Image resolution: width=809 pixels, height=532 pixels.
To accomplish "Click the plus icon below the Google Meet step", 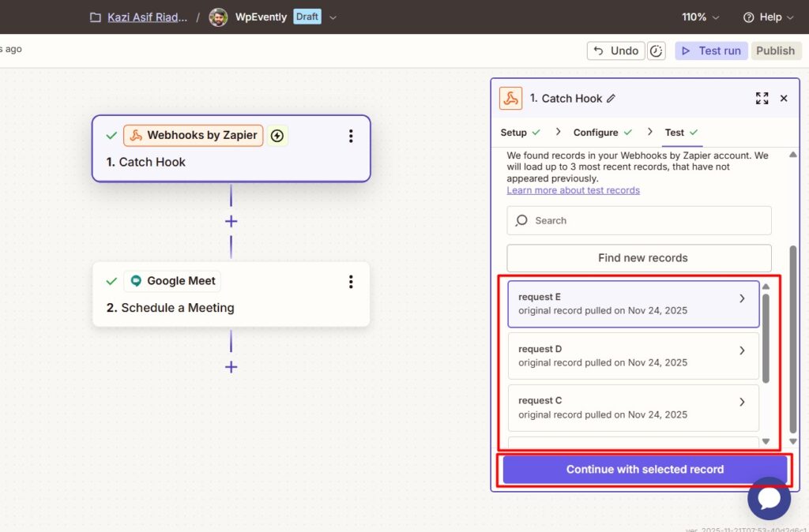I will [x=231, y=367].
